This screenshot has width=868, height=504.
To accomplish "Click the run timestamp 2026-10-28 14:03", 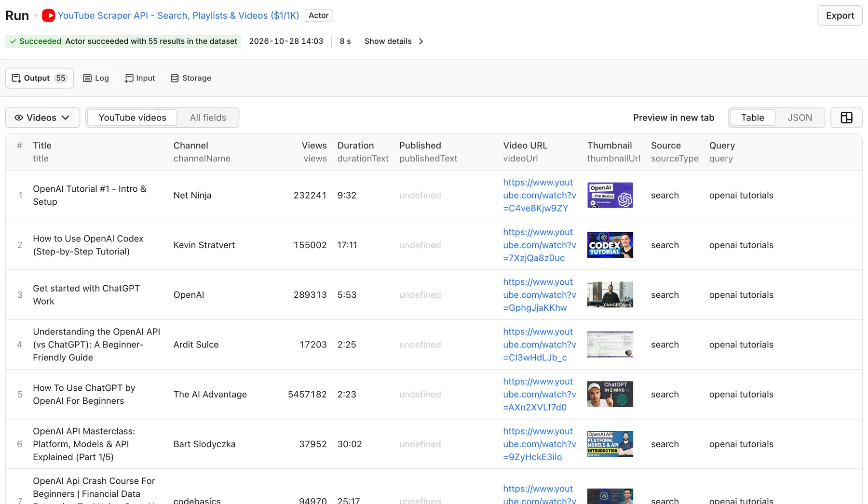I will coord(286,41).
